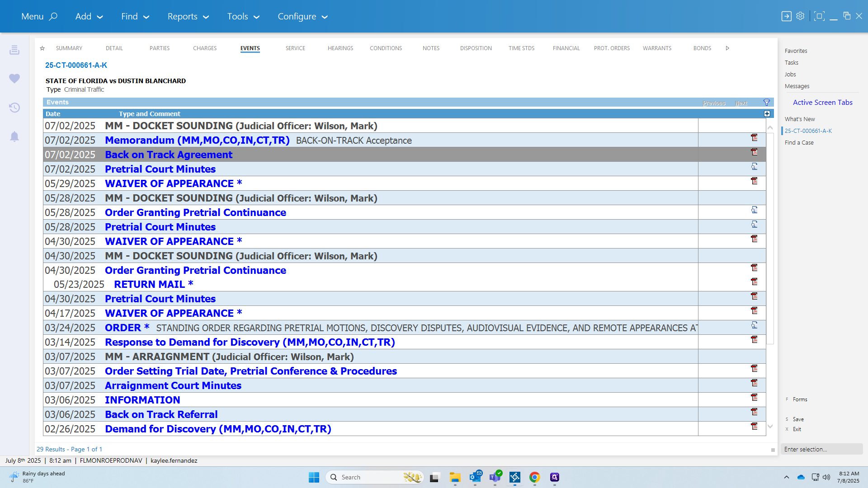Click the sign-out arrow icon in title bar
This screenshot has width=868, height=488.
click(x=787, y=16)
